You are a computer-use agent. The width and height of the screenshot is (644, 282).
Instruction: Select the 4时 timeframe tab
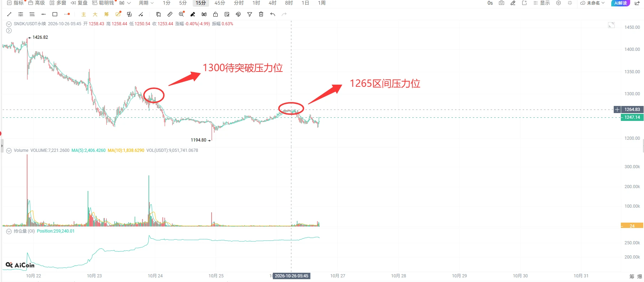pos(272,3)
